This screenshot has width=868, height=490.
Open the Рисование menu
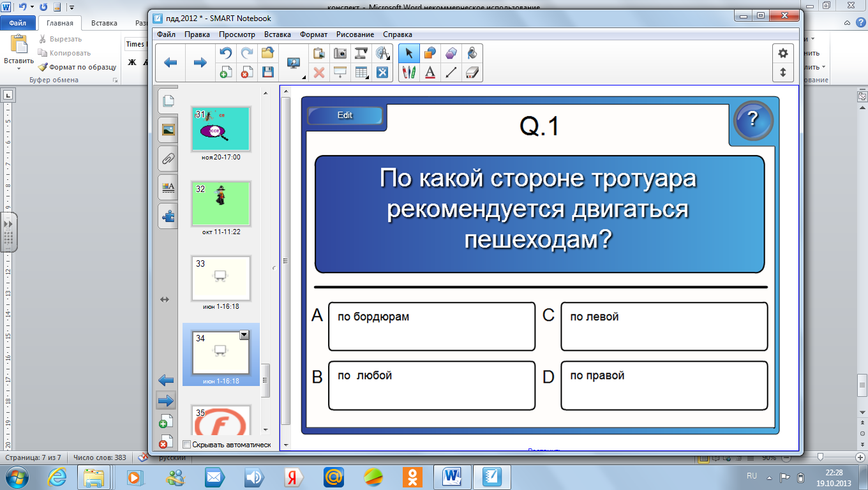[x=355, y=34]
